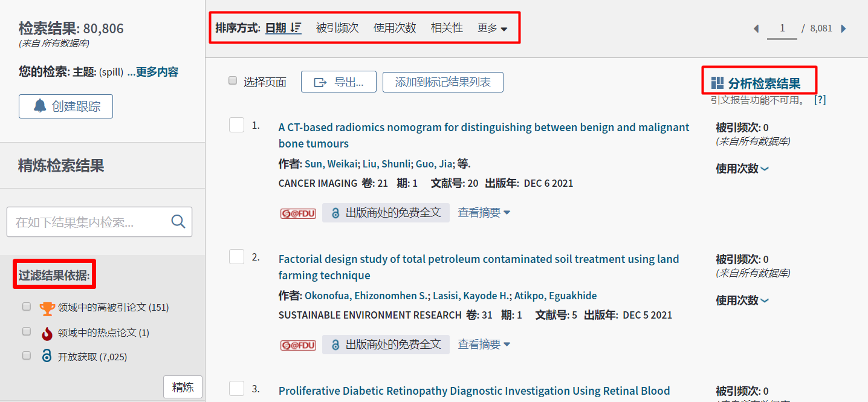Enable the 开放获取 filter checkbox

click(27, 356)
